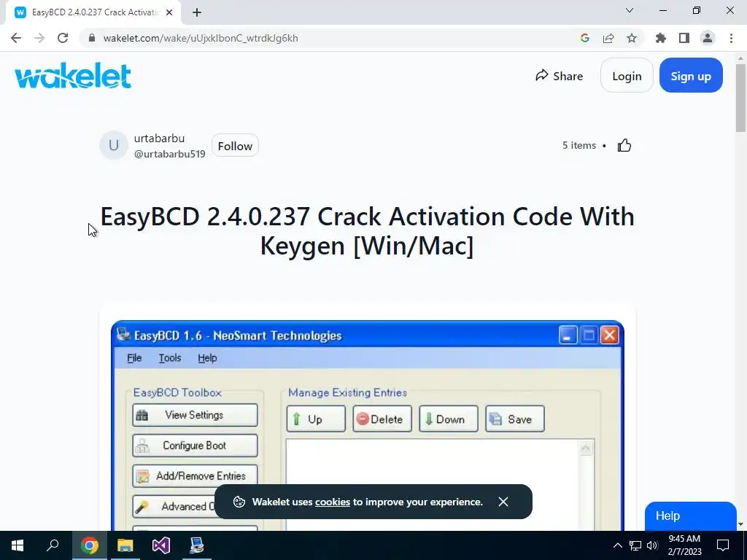Click the computer app taskbar icon

[x=197, y=545]
